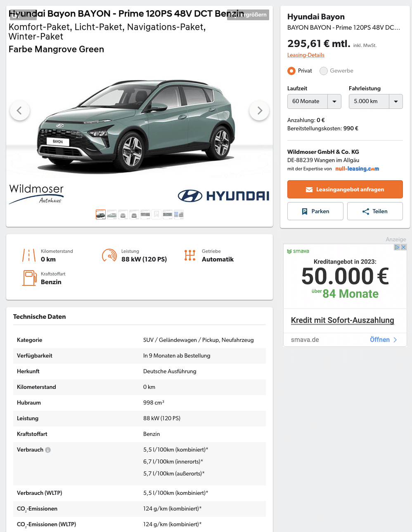The height and width of the screenshot is (532, 412).
Task: Click Kredit mit Sofort-Auszahlung link
Action: pyautogui.click(x=343, y=320)
